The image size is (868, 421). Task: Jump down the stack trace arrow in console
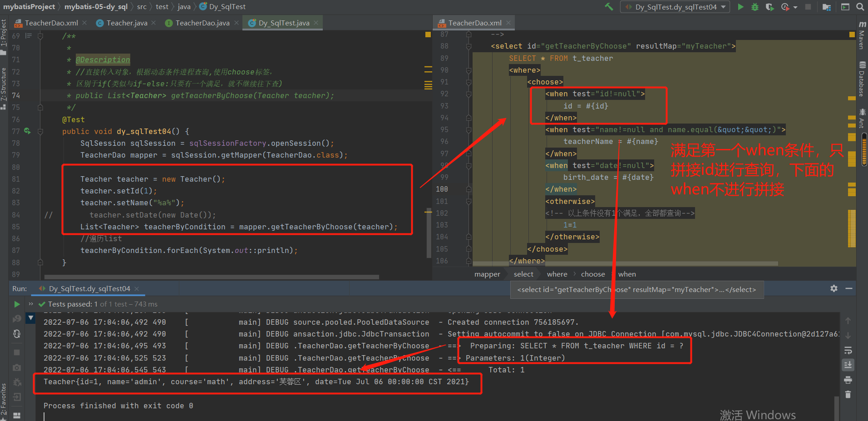848,336
